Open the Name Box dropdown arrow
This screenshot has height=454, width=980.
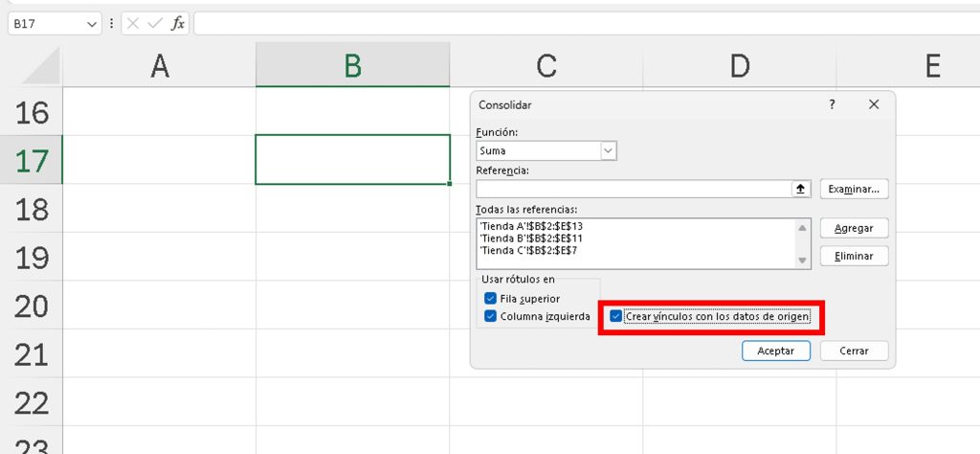[x=92, y=23]
